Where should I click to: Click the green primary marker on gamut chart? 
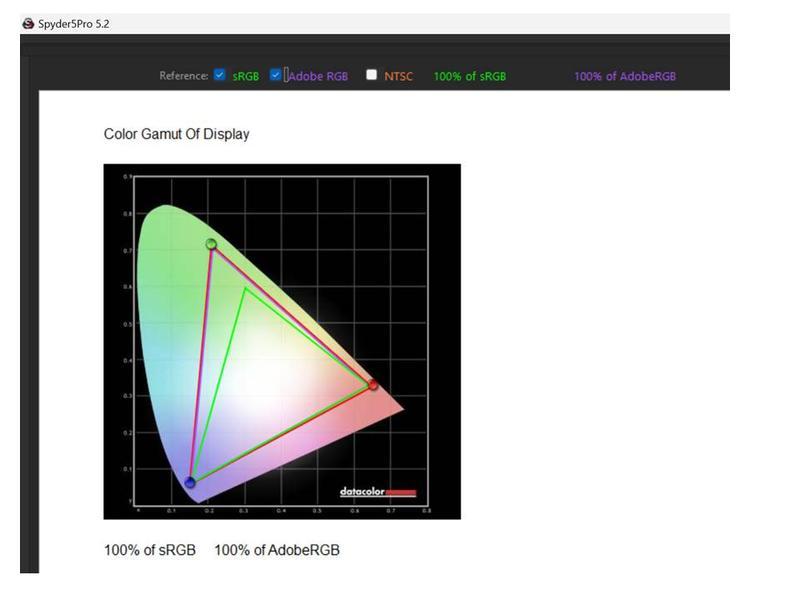211,244
